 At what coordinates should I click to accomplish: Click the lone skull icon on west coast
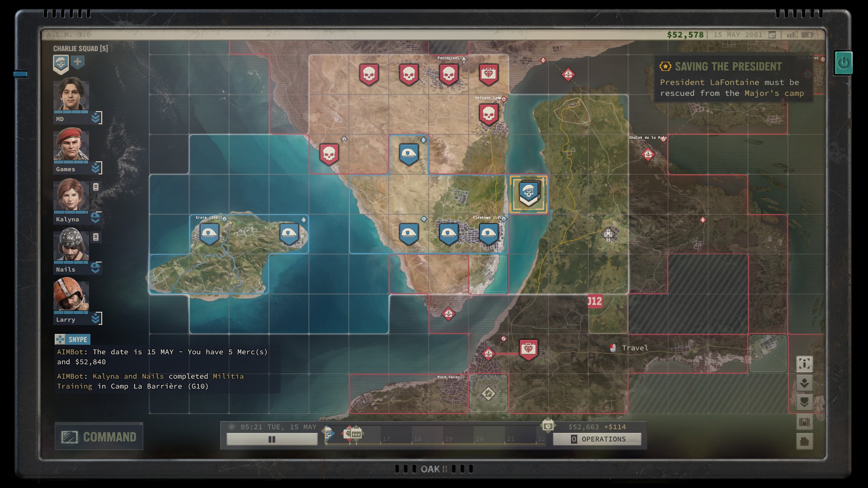tap(329, 155)
